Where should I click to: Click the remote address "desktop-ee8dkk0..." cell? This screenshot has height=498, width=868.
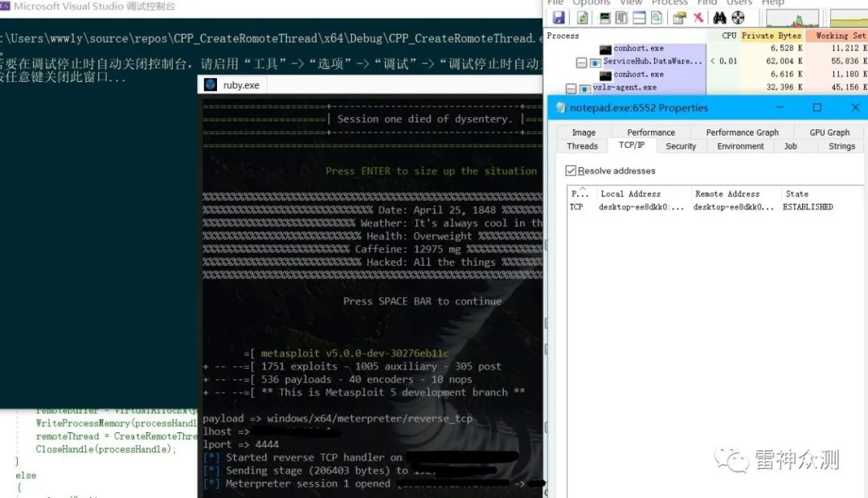click(x=734, y=207)
